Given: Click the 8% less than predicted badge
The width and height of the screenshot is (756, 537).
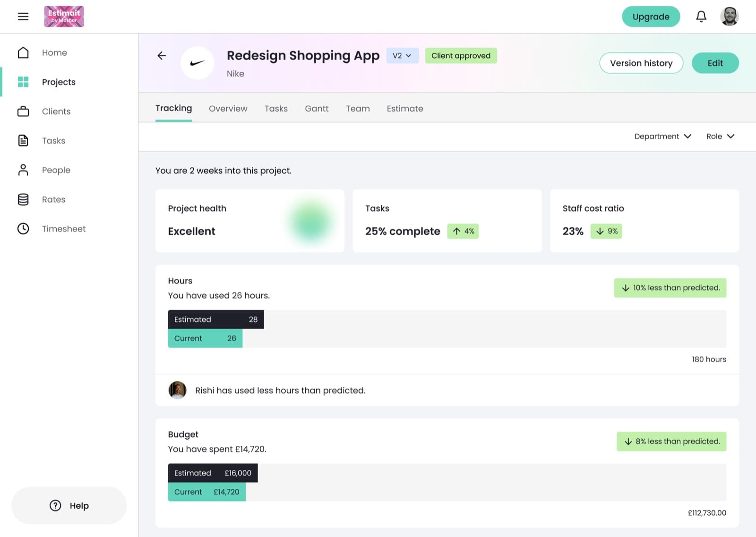Looking at the screenshot, I should (x=671, y=441).
